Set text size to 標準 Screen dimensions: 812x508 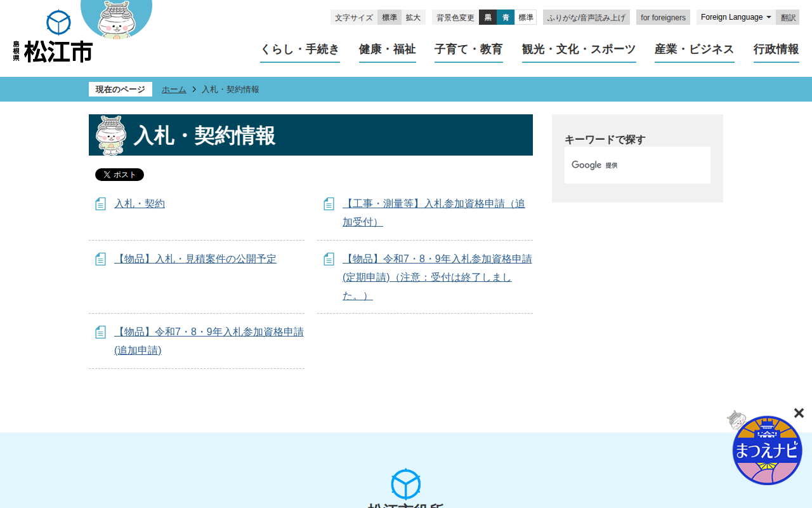(x=390, y=17)
